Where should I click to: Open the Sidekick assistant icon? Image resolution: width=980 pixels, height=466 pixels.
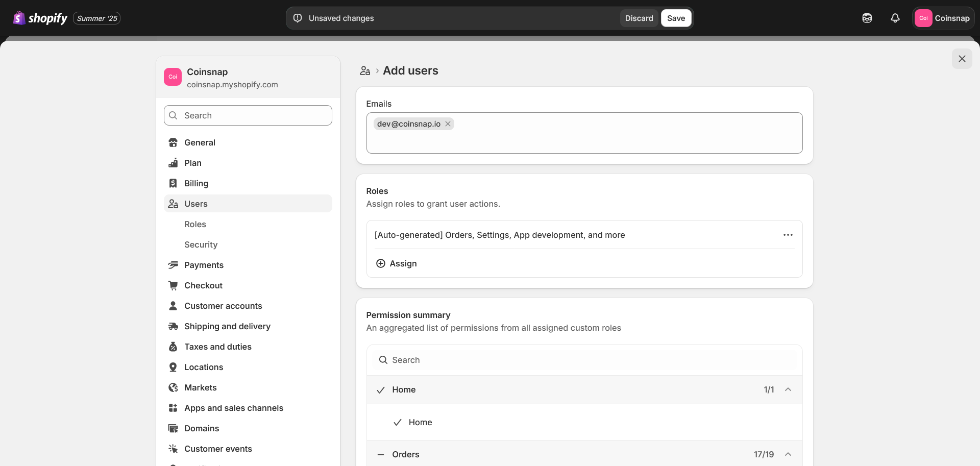[x=867, y=18]
